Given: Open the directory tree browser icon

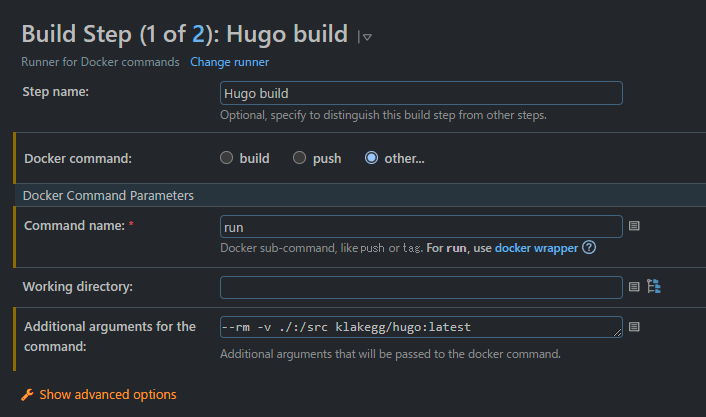Looking at the screenshot, I should 654,287.
